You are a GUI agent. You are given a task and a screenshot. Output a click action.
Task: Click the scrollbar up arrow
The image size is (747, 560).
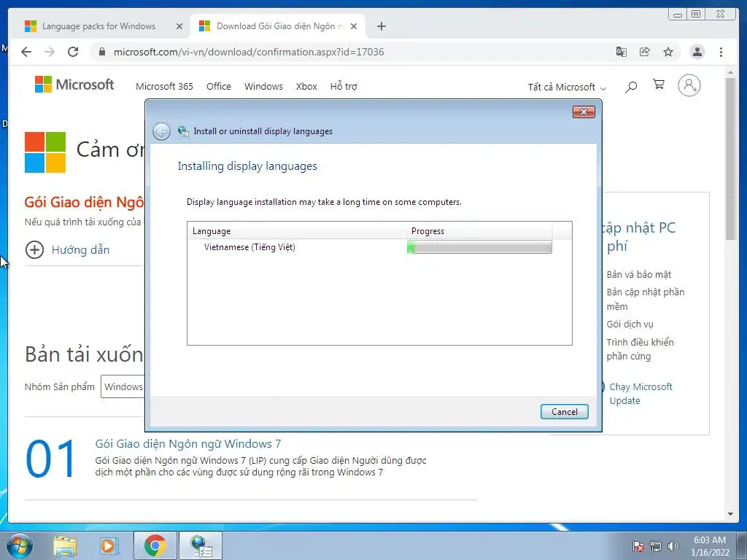731,73
